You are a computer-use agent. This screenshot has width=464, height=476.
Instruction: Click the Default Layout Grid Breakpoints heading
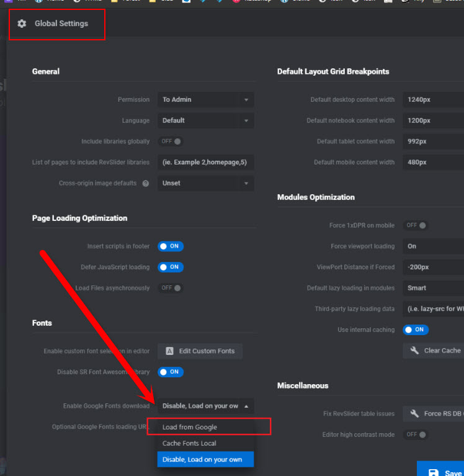tap(333, 71)
